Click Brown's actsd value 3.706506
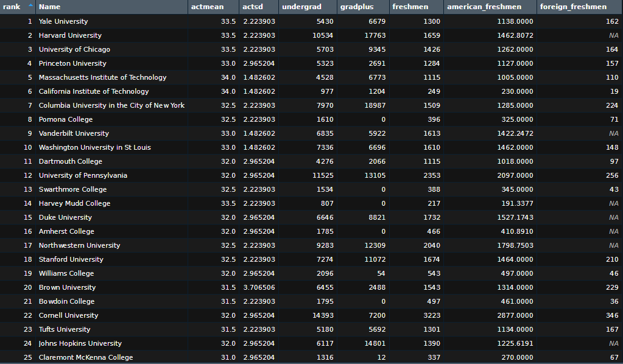The image size is (623, 364). (259, 287)
